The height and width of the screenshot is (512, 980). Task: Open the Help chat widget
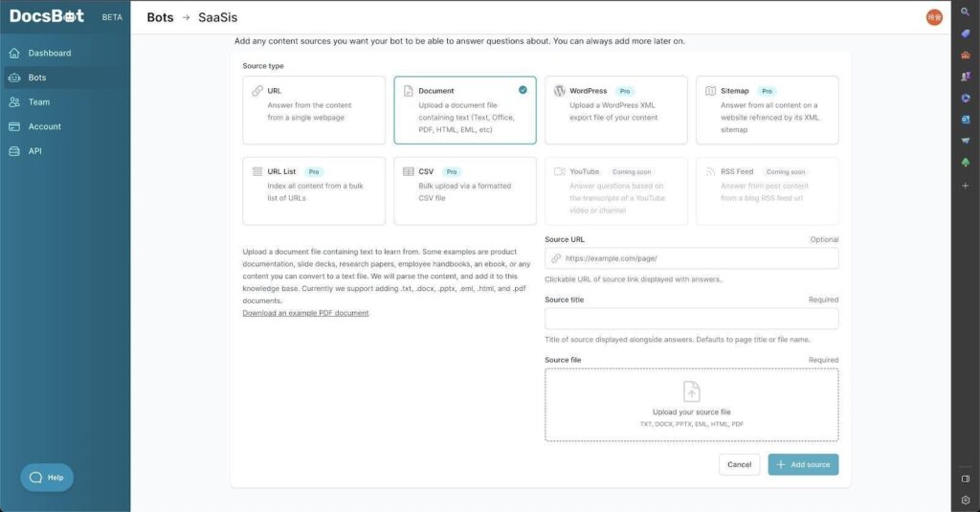47,478
